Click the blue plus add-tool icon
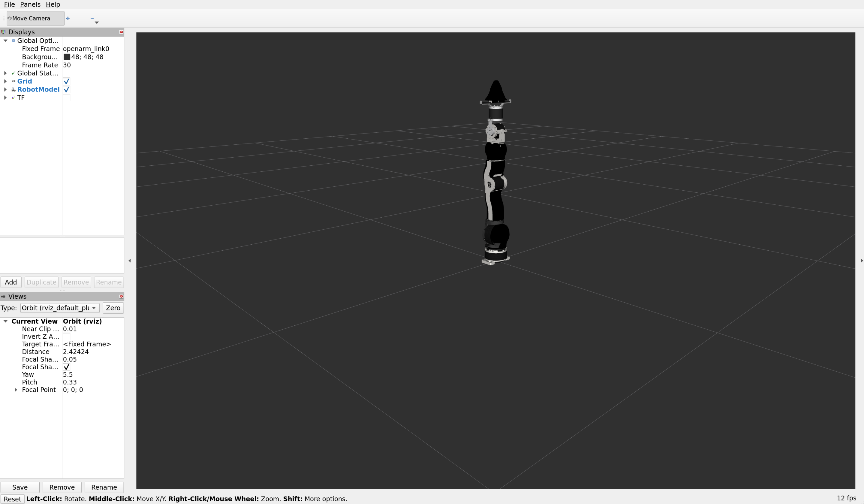 pos(68,19)
